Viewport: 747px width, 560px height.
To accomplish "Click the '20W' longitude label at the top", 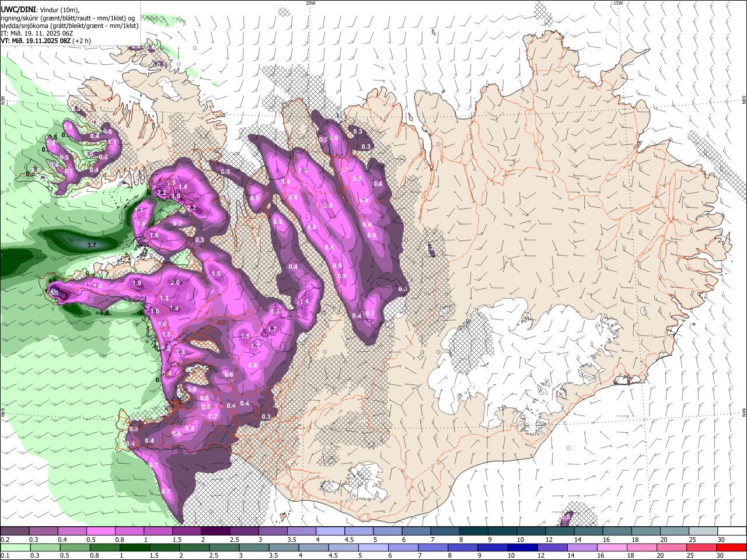I will point(310,3).
